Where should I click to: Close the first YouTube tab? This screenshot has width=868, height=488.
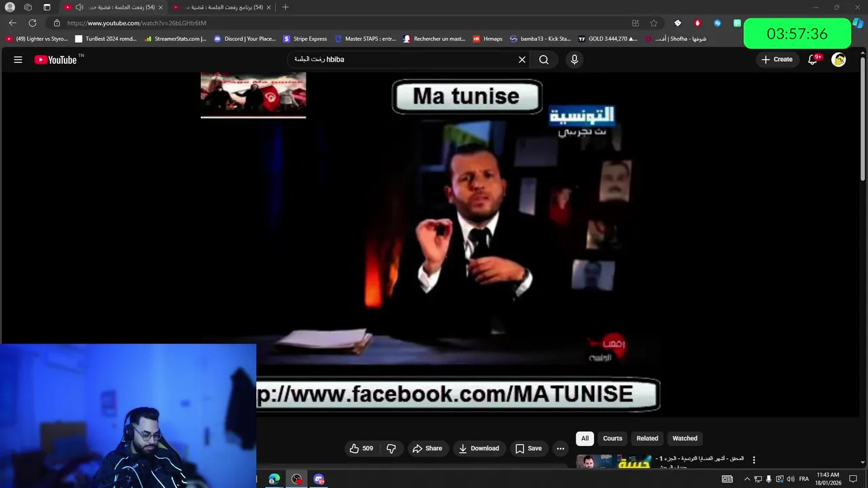click(x=161, y=7)
